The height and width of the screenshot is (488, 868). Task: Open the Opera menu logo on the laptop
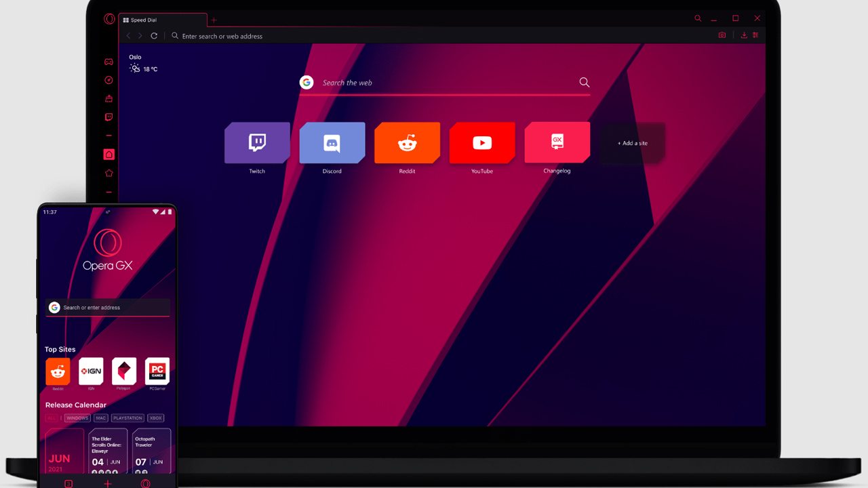(x=109, y=19)
